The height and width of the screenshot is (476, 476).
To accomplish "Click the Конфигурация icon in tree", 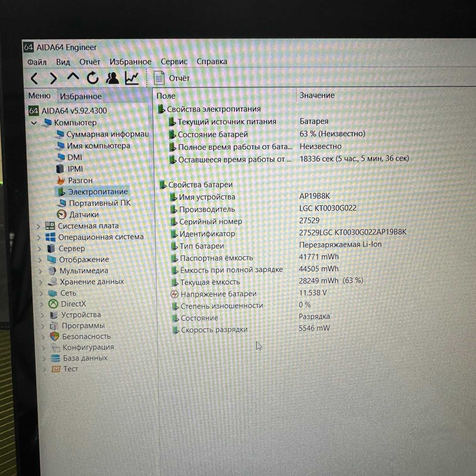I will tap(56, 348).
